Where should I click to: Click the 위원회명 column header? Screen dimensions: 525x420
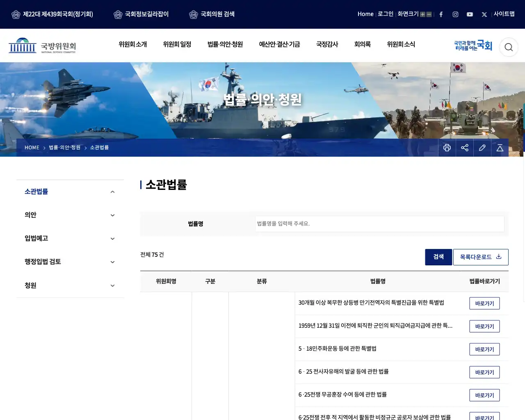point(166,281)
